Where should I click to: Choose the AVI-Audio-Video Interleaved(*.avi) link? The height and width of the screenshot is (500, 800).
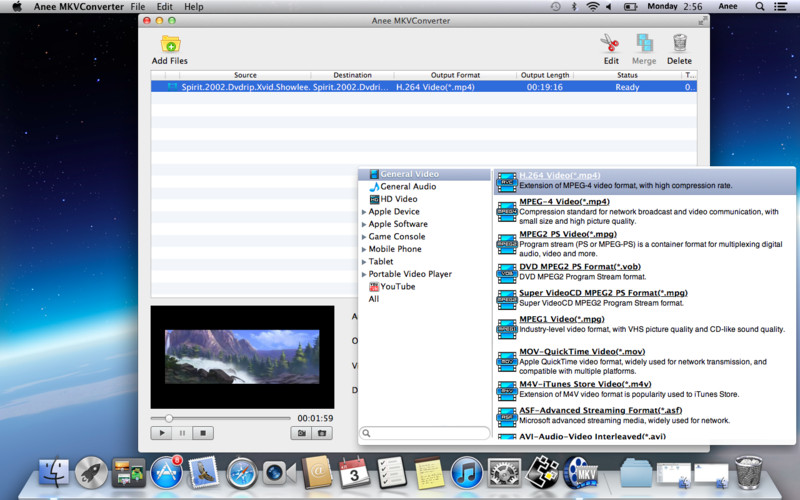pos(592,436)
